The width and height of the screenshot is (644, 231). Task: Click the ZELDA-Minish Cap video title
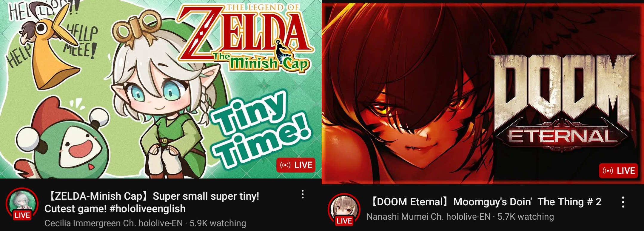(152, 202)
